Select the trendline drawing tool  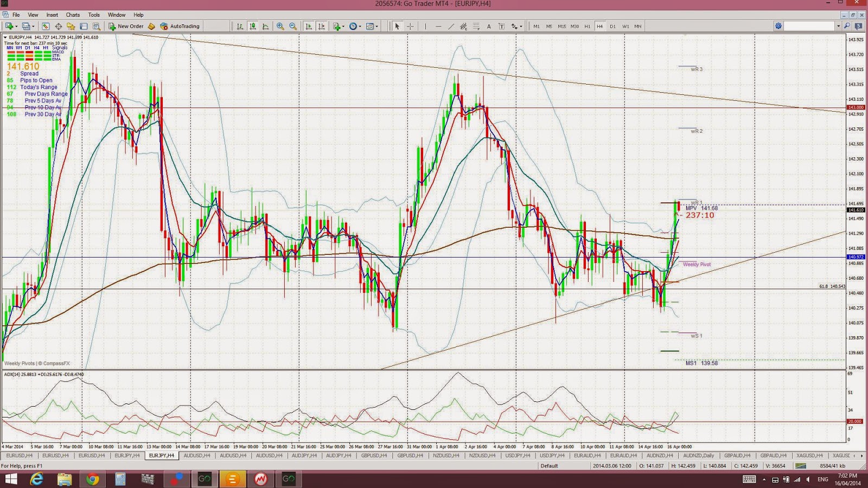coord(451,26)
